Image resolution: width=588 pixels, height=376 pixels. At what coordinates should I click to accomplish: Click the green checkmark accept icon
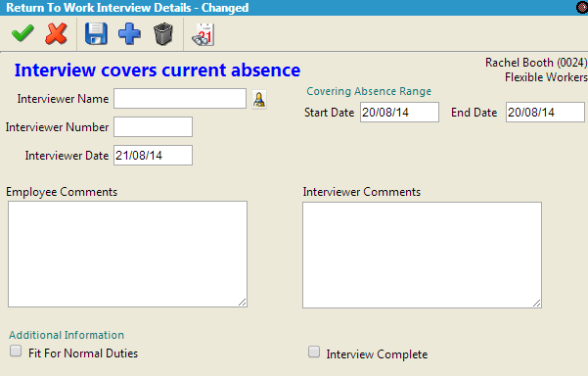[23, 33]
